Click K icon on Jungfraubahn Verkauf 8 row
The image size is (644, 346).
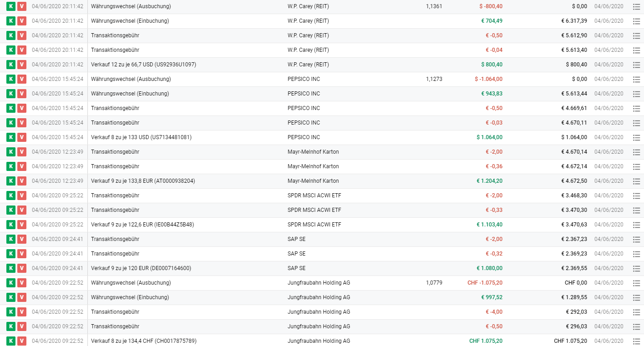(11, 341)
